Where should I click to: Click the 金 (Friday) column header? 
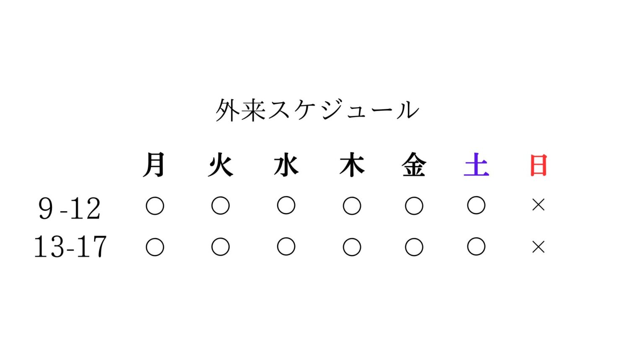tap(414, 165)
